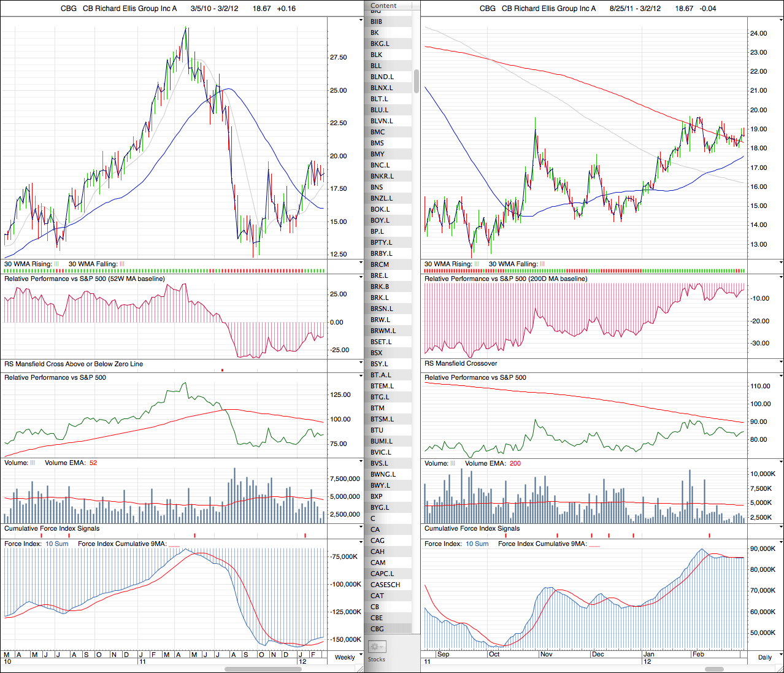Click the Volume legend bars icon in daily chart
This screenshot has height=673, width=784.
point(453,464)
